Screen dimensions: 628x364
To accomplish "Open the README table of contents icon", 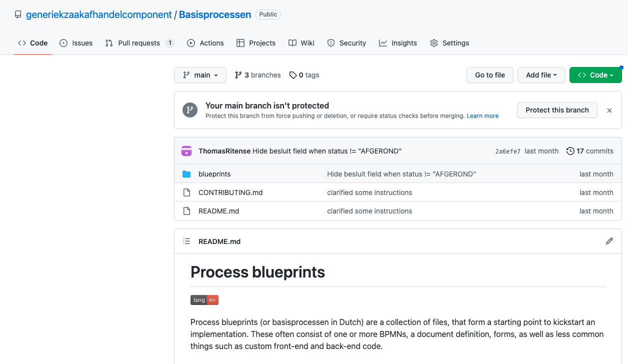I will tap(186, 241).
